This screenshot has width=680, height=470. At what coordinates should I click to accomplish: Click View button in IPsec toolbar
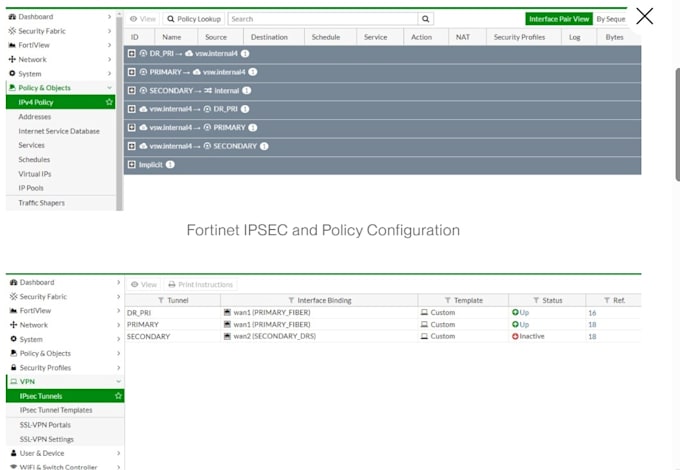[144, 284]
